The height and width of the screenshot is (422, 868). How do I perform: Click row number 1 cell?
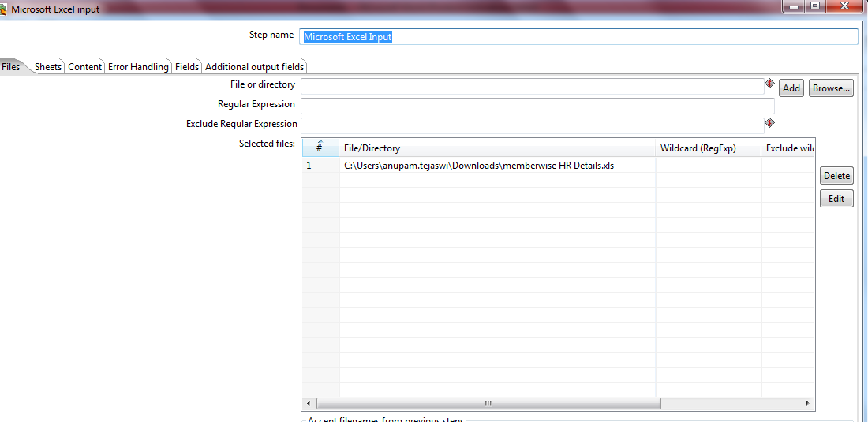320,166
